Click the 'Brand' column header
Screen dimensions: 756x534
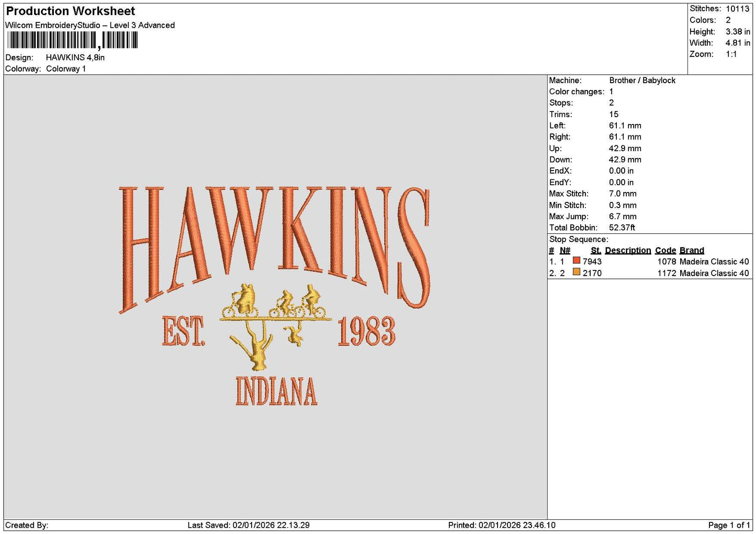[x=692, y=251]
